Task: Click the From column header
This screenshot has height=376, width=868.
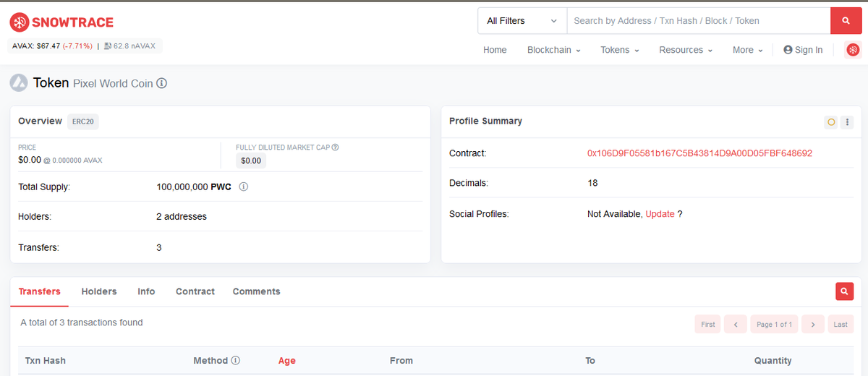Action: [401, 361]
